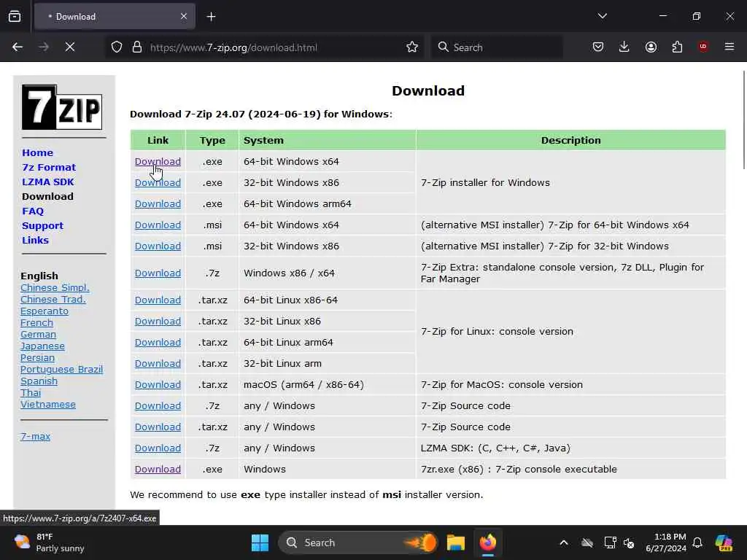Close the Download browser tab
Screen dimensions: 747x560
pyautogui.click(x=183, y=16)
